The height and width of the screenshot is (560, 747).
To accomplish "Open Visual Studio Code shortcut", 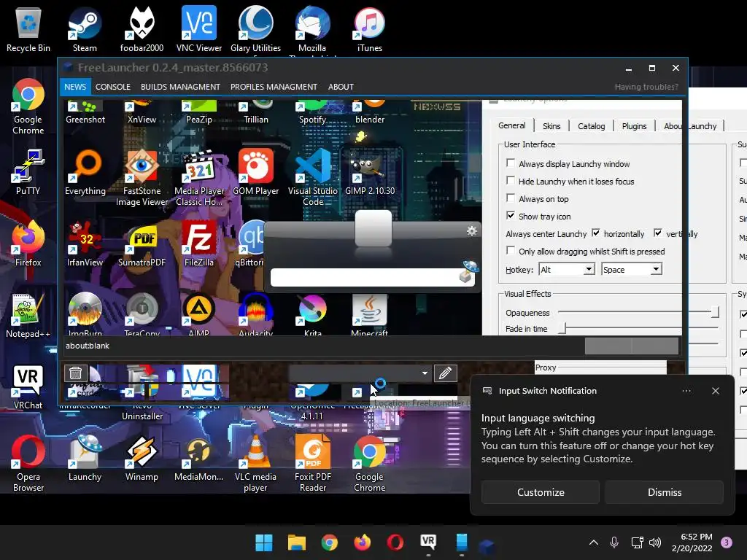I will coord(312,177).
